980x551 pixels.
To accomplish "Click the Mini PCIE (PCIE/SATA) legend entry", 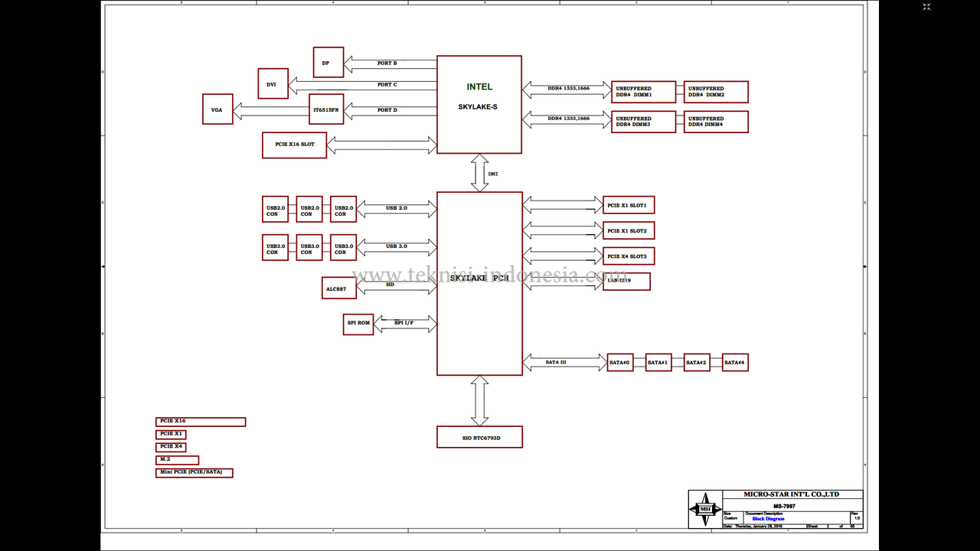I will tap(194, 473).
